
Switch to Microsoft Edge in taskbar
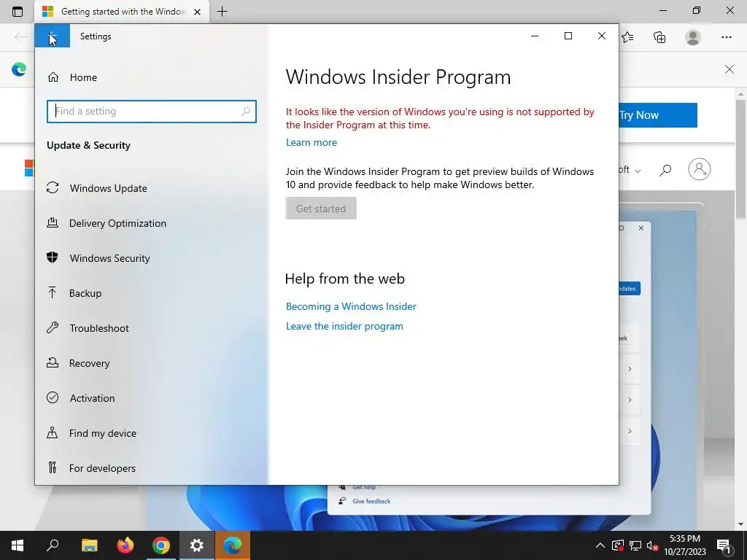233,545
